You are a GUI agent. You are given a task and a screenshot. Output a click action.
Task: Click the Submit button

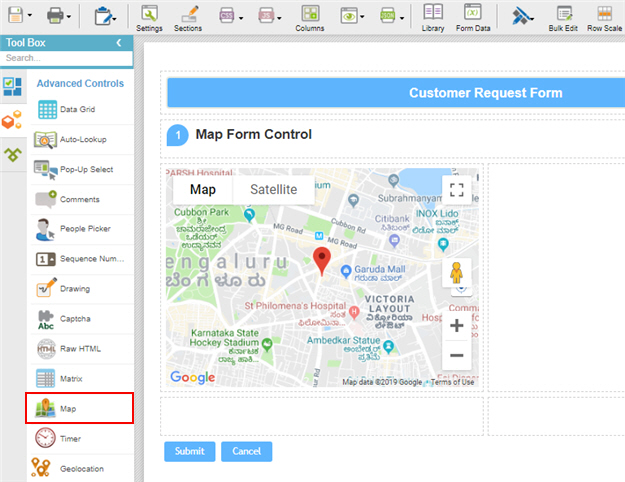click(190, 451)
